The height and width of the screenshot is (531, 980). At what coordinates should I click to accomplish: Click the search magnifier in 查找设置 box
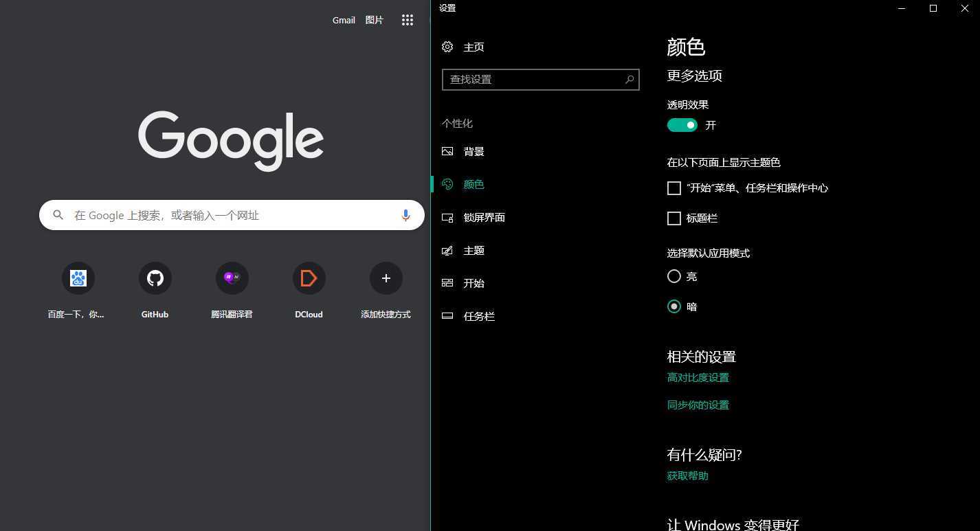coord(629,80)
